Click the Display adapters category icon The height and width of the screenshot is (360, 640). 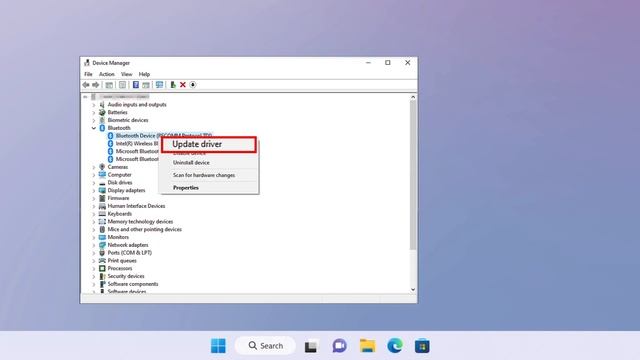(x=102, y=190)
